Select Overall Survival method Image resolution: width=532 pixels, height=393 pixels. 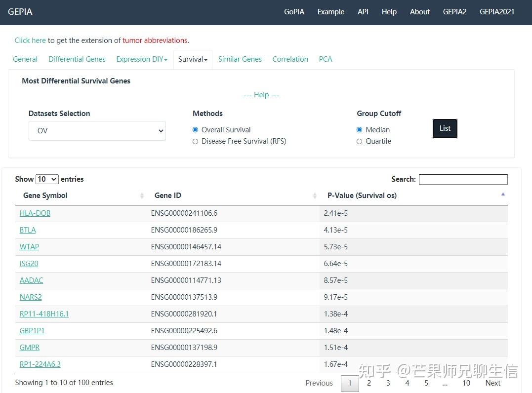[x=196, y=130]
